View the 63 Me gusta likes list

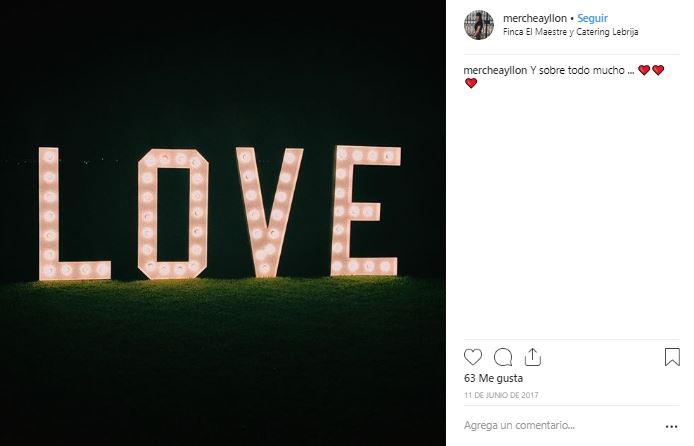(x=494, y=379)
